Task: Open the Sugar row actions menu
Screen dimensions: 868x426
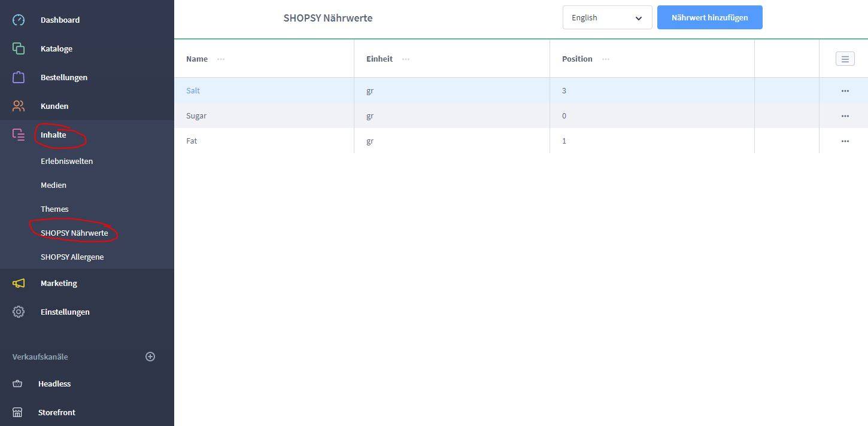Action: click(845, 116)
